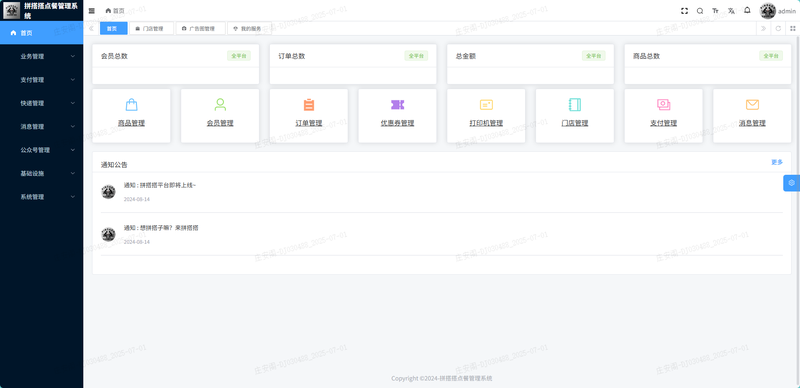The image size is (800, 388).
Task: Switch to the 广告图管理 tab
Action: click(x=201, y=29)
